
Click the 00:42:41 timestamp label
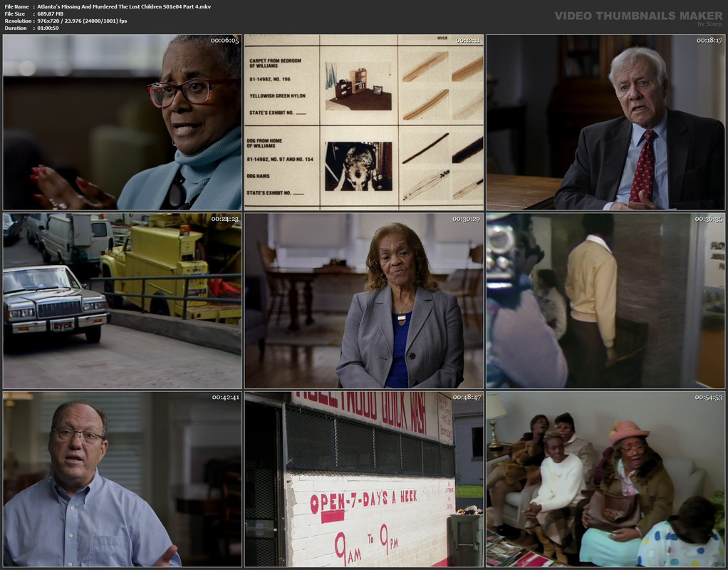point(226,397)
